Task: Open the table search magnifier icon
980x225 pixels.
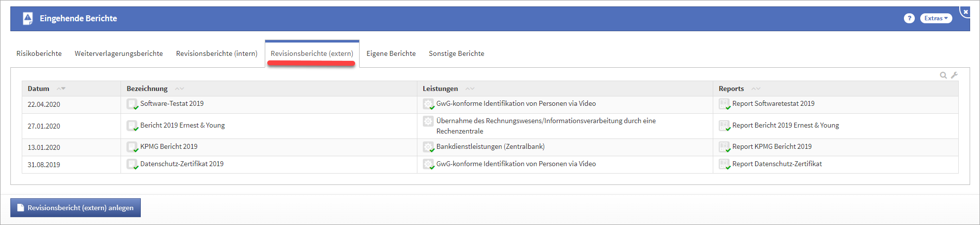Action: (943, 75)
